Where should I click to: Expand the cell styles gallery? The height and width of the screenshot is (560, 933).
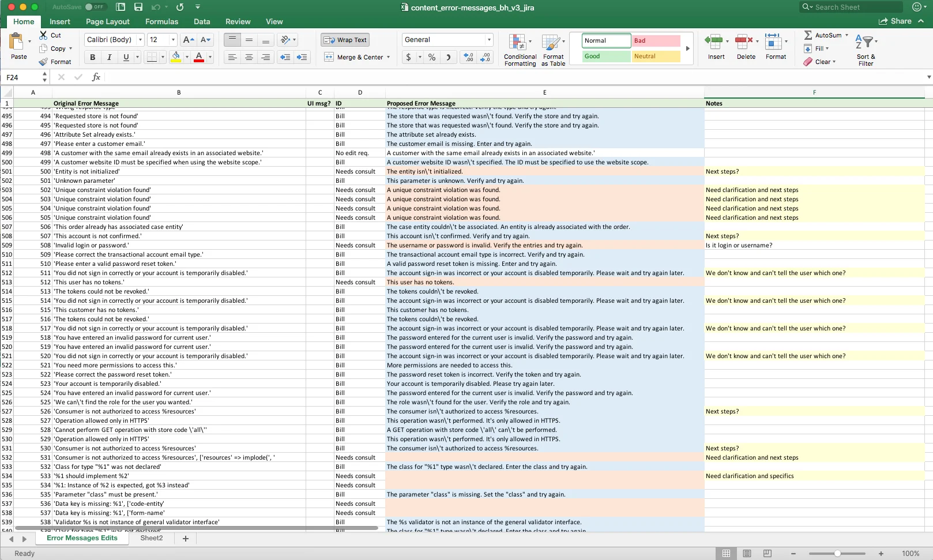click(687, 48)
